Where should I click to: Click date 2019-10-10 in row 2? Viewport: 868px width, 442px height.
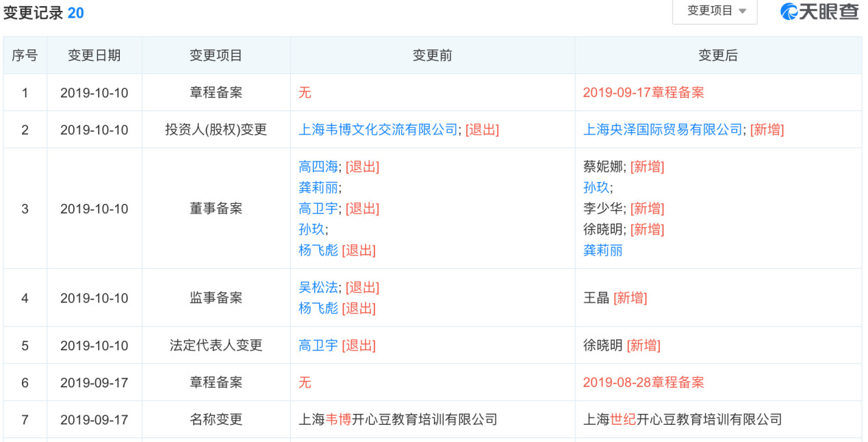point(94,129)
